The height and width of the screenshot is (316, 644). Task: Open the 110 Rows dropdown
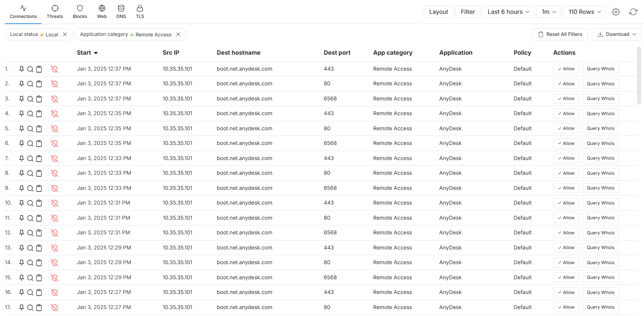tap(584, 12)
